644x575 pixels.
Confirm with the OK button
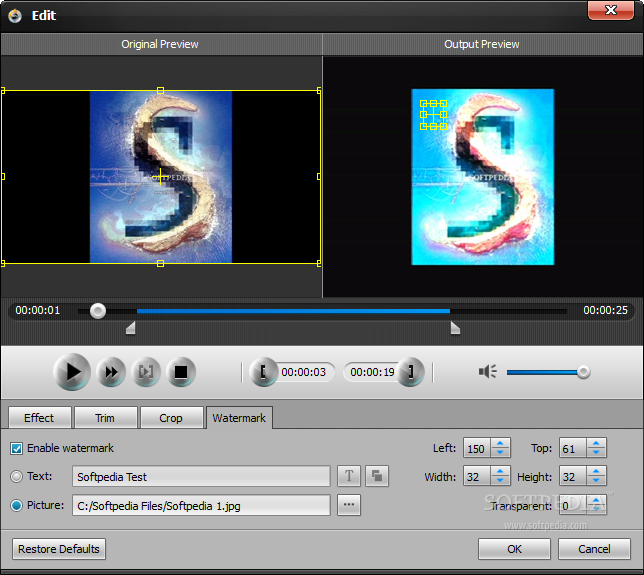point(514,549)
